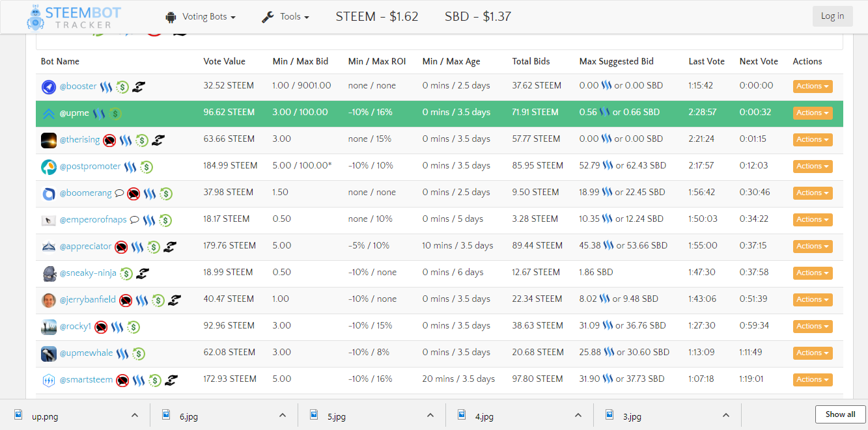The width and height of the screenshot is (868, 430).
Task: Expand Actions in the @rocky1 row
Action: coord(813,327)
